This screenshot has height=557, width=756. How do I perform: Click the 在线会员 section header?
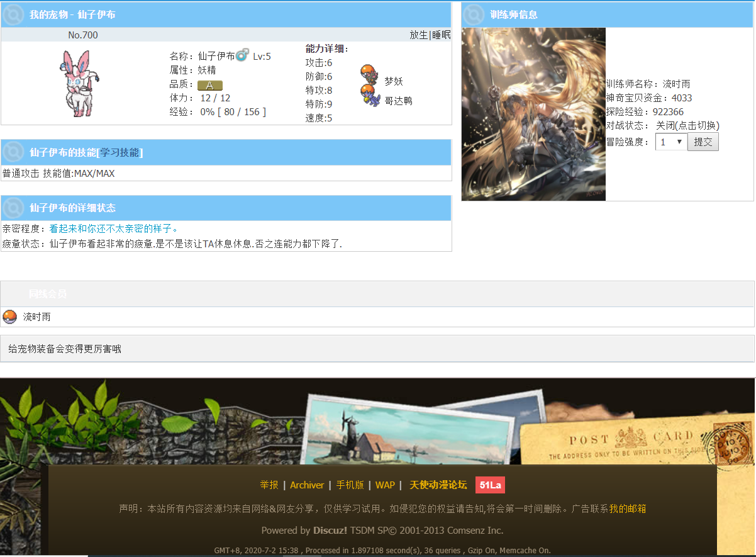[48, 294]
